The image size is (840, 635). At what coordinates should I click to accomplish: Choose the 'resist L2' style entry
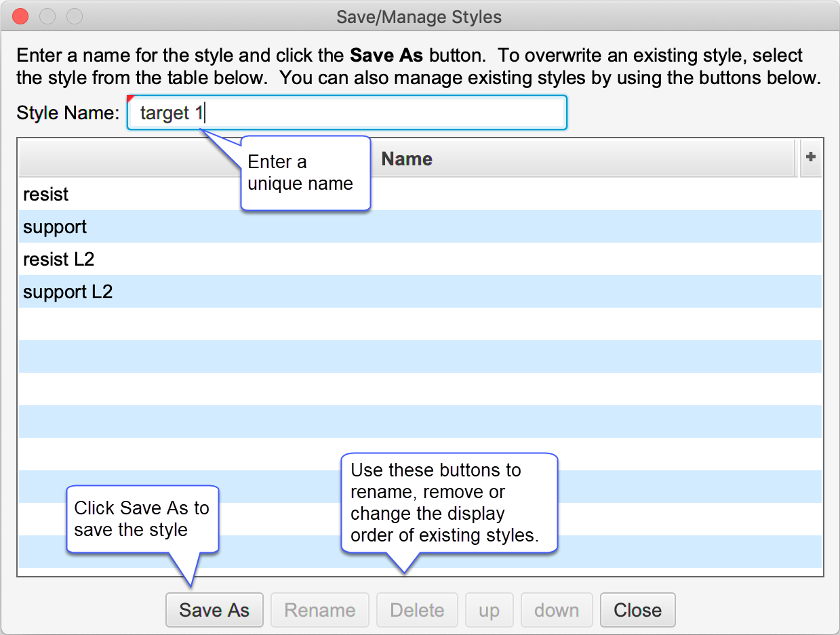point(58,260)
